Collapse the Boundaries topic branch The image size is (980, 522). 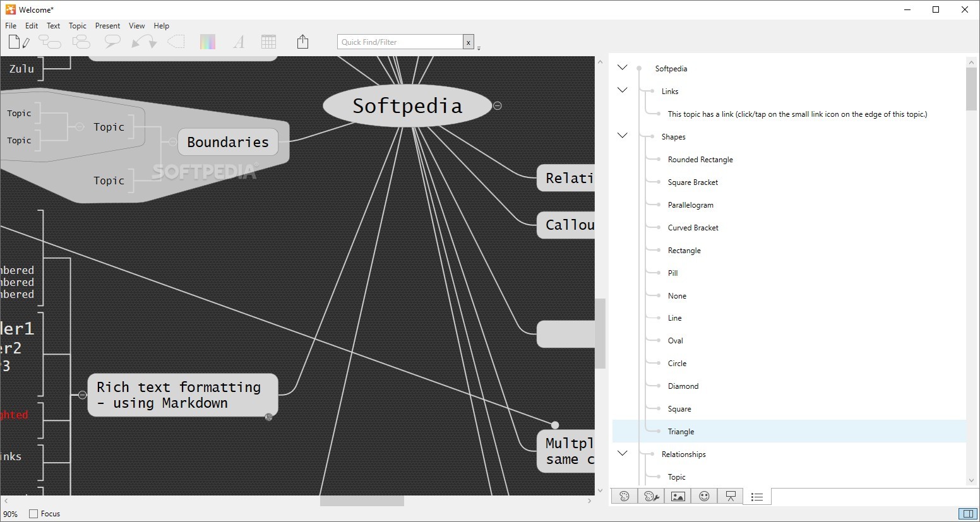pyautogui.click(x=172, y=142)
